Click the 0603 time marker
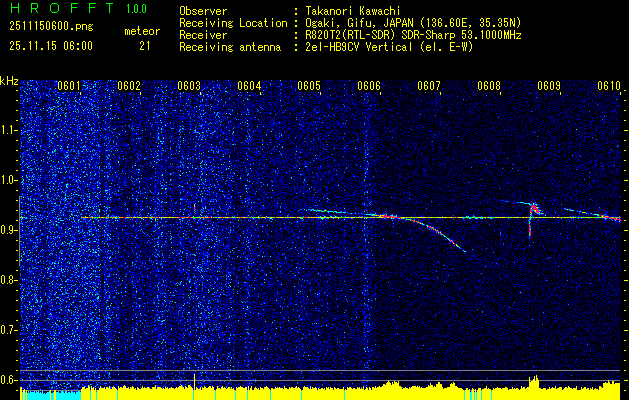629x400 pixels. point(189,85)
